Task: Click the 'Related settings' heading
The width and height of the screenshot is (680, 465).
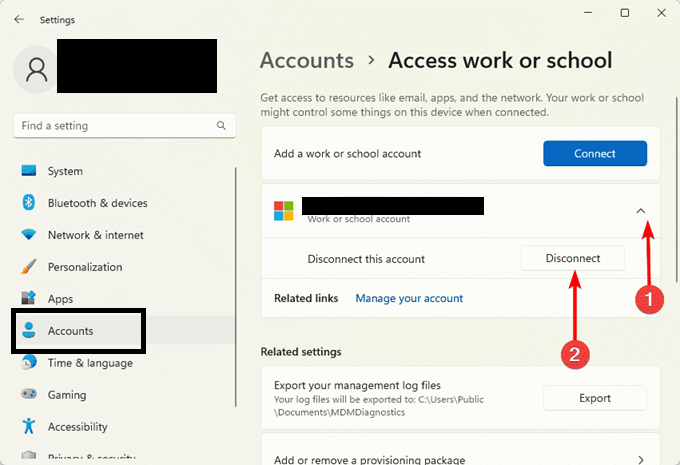Action: pyautogui.click(x=301, y=352)
